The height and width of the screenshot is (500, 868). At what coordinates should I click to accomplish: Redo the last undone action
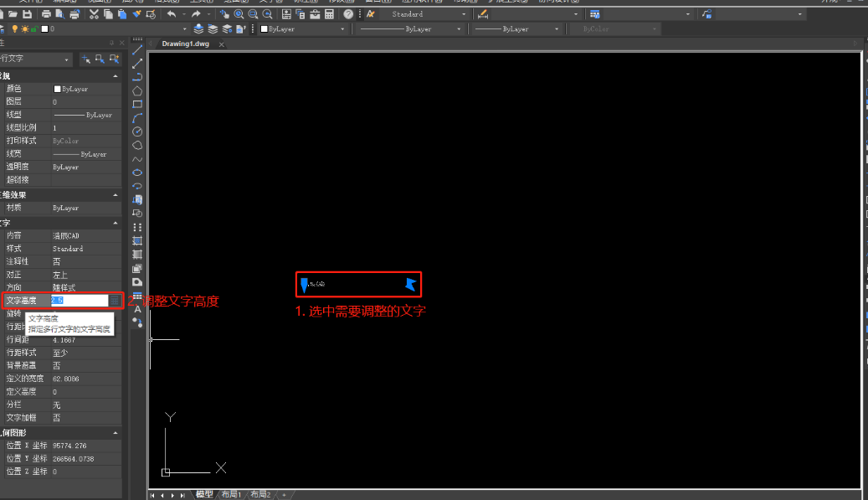[196, 14]
